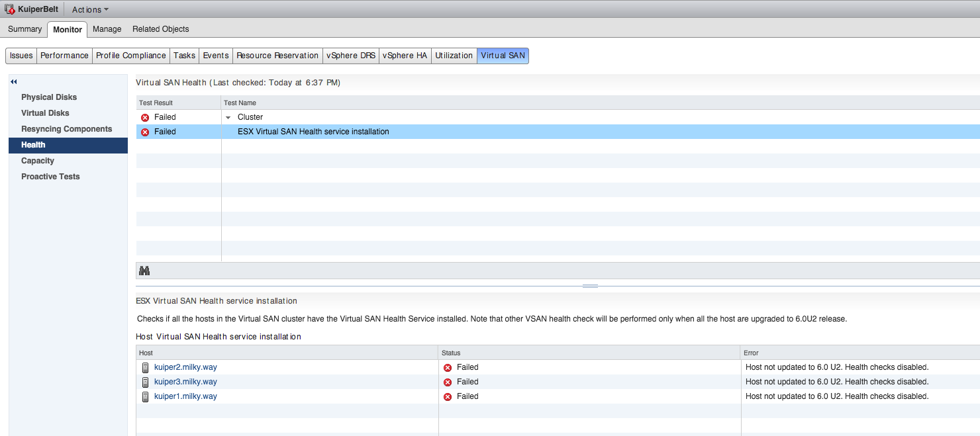Open the Manage tab

107,29
